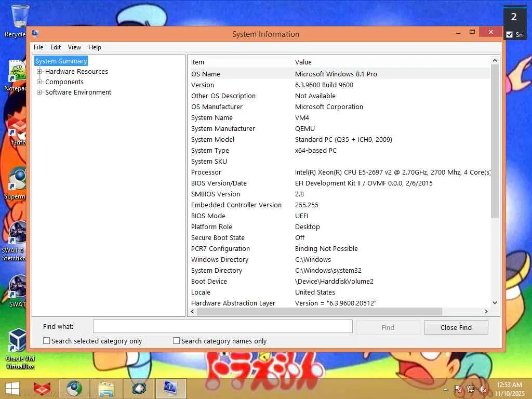Select the Components tree label
Viewport: 532px width, 399px height.
pyautogui.click(x=64, y=82)
